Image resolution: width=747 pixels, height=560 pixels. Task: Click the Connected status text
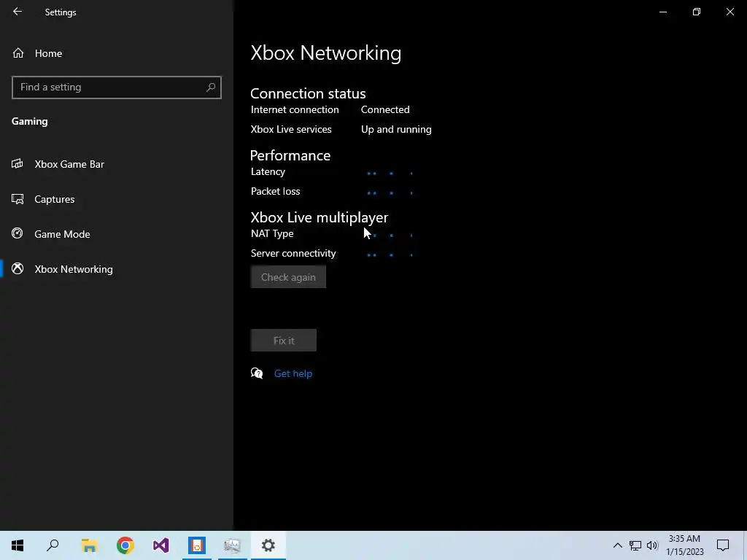click(x=385, y=109)
